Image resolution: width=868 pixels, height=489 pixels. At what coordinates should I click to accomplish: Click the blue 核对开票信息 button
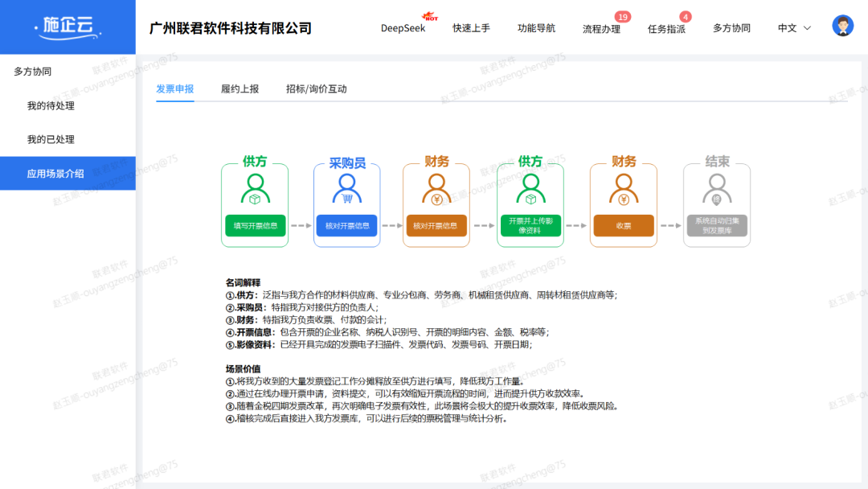point(347,225)
